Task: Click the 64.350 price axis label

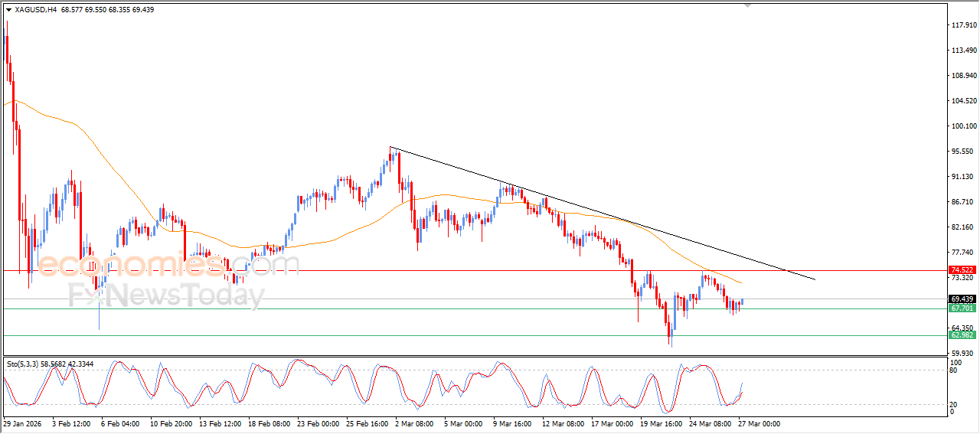Action: (x=963, y=328)
